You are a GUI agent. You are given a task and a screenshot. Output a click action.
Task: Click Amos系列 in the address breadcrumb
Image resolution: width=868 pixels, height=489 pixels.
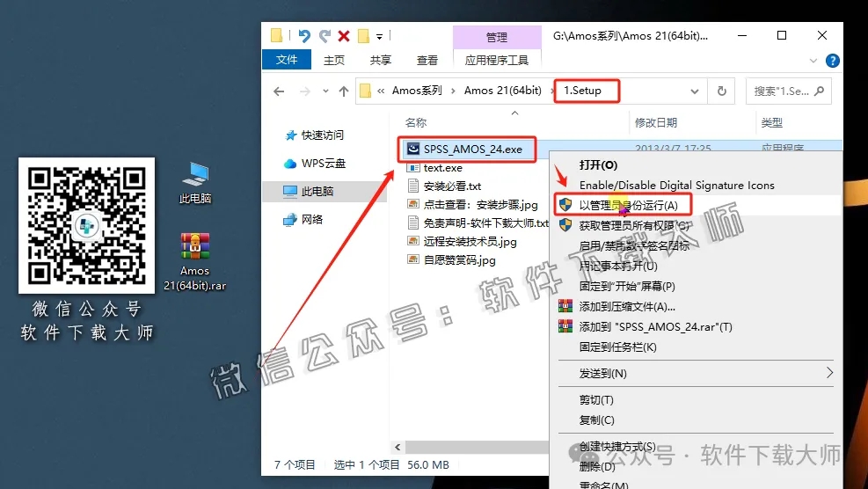pos(417,91)
